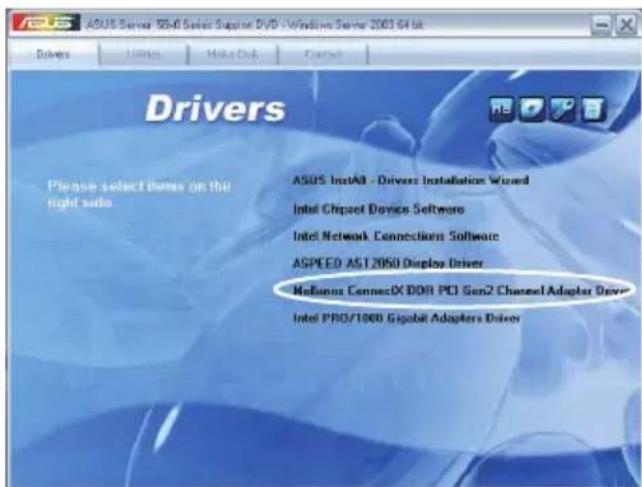Select Mellanox ConnectX DDR Channel Adapter Driver
Screen dimensions: 642x487
pyautogui.click(x=461, y=290)
